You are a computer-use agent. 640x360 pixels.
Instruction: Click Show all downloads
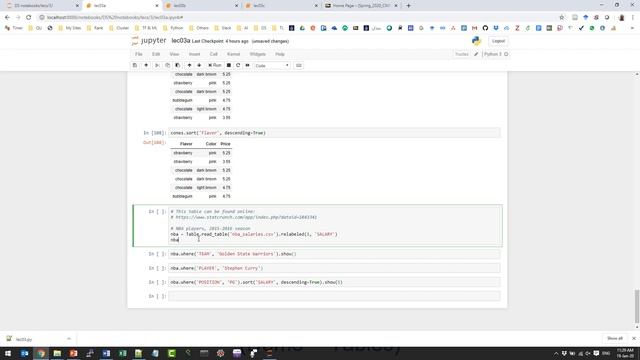coord(615,338)
